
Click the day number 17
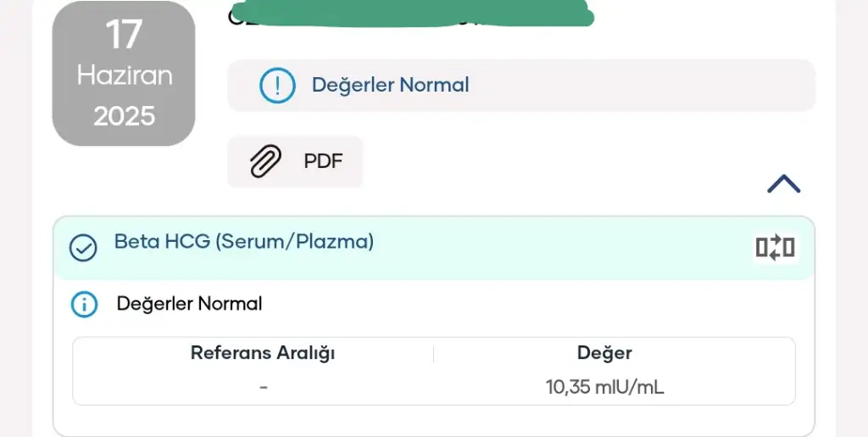(124, 35)
